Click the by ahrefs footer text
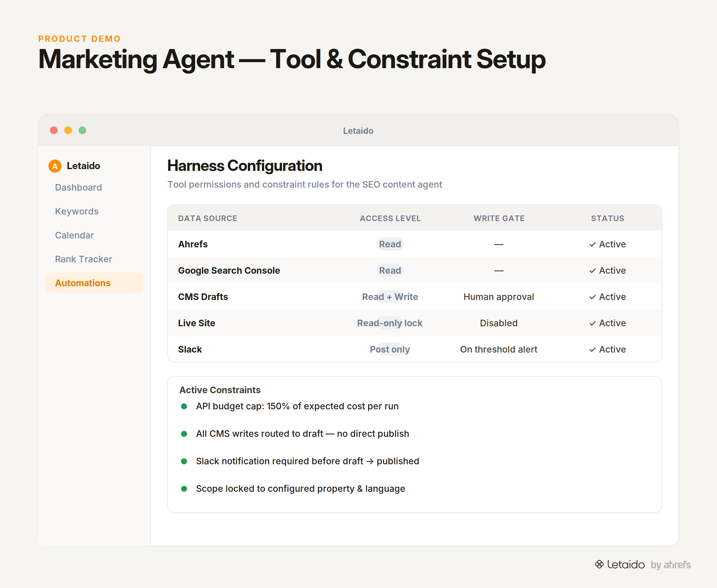The width and height of the screenshot is (717, 588). [671, 565]
